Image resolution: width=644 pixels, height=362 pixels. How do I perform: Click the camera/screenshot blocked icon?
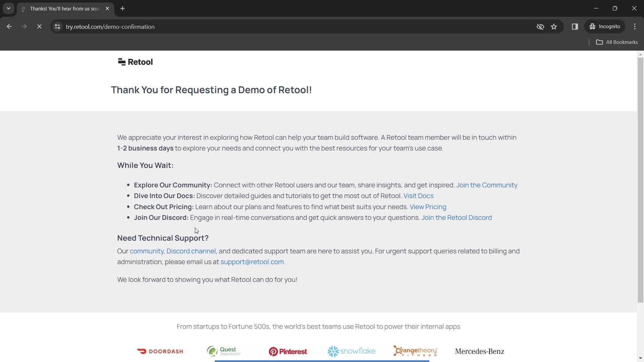(540, 26)
